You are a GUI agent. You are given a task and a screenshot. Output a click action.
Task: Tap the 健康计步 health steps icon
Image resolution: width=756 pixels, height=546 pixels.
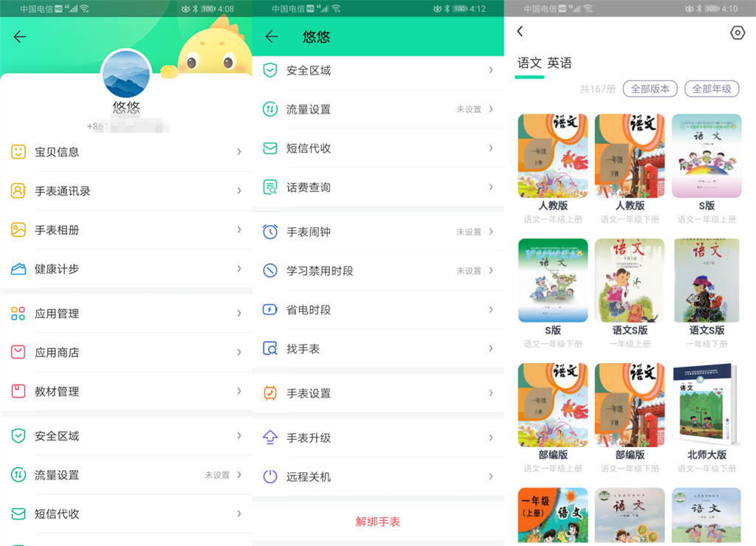pyautogui.click(x=18, y=269)
